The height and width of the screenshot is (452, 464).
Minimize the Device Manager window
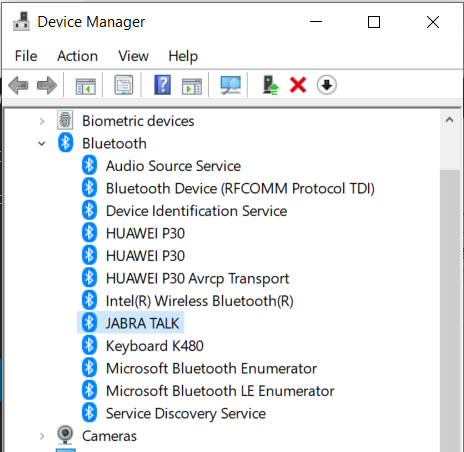[x=316, y=22]
